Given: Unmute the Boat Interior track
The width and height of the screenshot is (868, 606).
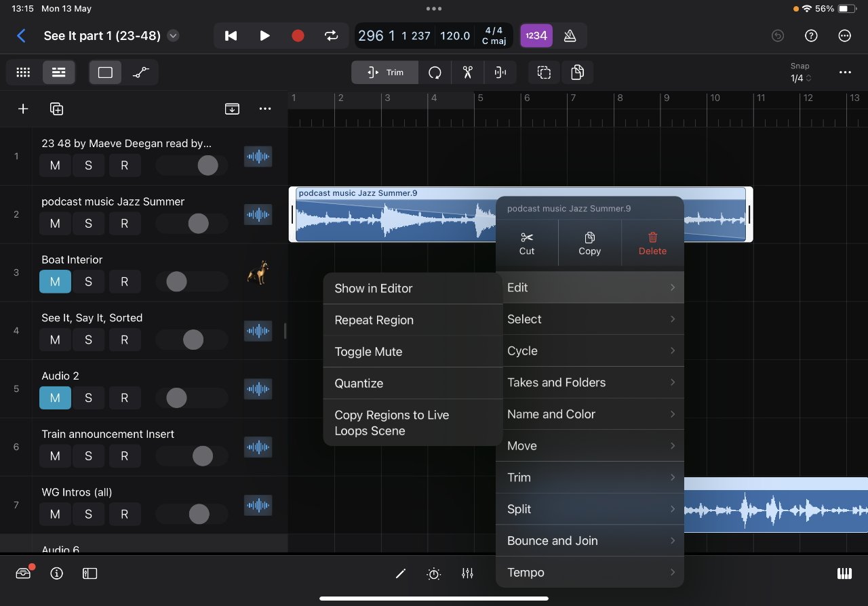Looking at the screenshot, I should (x=55, y=281).
